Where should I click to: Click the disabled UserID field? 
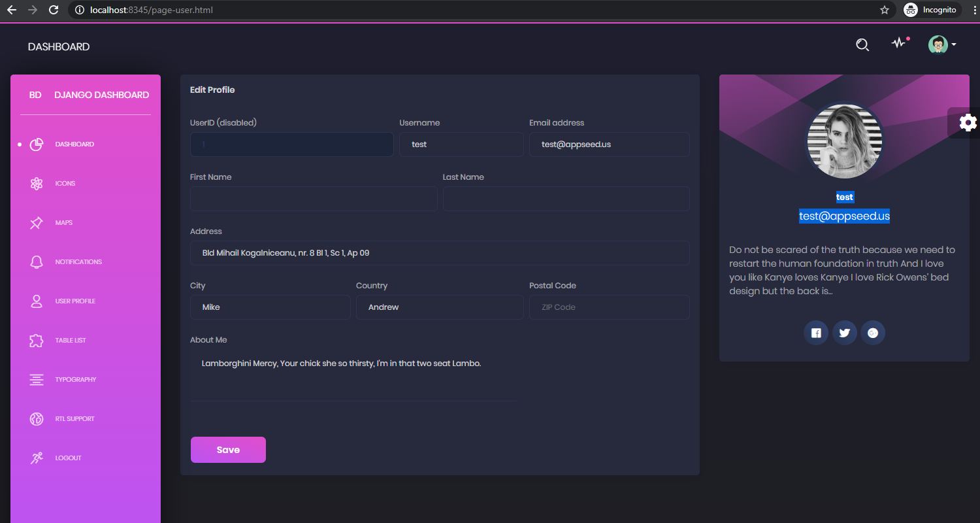(x=292, y=144)
